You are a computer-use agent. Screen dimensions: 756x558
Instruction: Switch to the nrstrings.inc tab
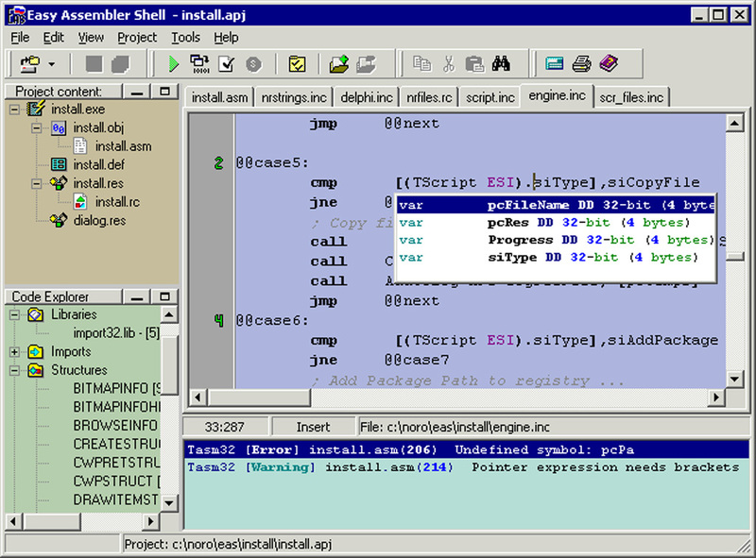click(x=294, y=97)
